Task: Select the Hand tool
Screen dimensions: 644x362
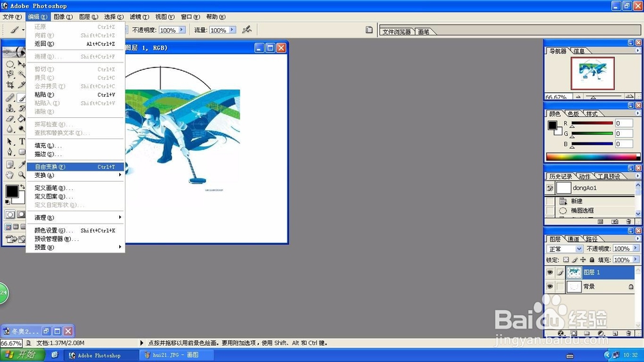Action: coord(10,175)
